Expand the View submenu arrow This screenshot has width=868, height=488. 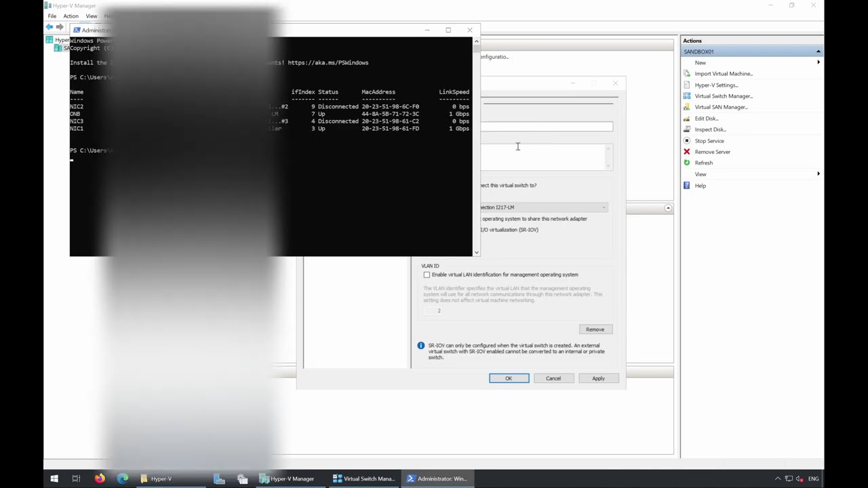(x=818, y=174)
